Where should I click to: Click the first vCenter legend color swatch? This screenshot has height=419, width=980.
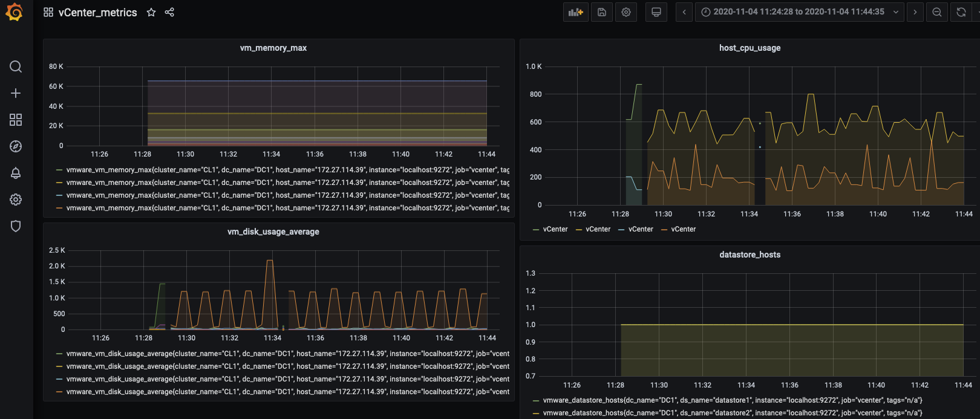536,230
